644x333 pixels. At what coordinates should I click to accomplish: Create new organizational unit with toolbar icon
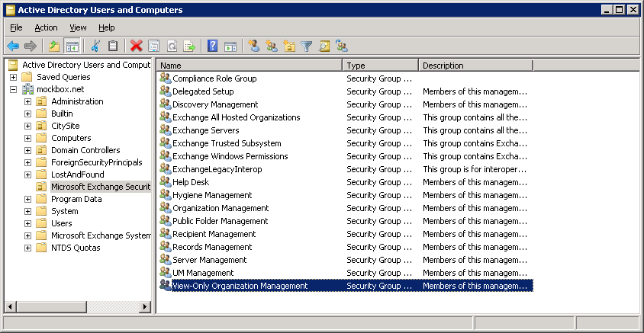click(289, 46)
